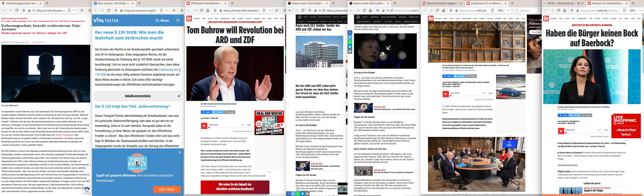This screenshot has width=644, height=196.
Task: Expand the Inhaltsverzeichnis box
Action: point(138,96)
